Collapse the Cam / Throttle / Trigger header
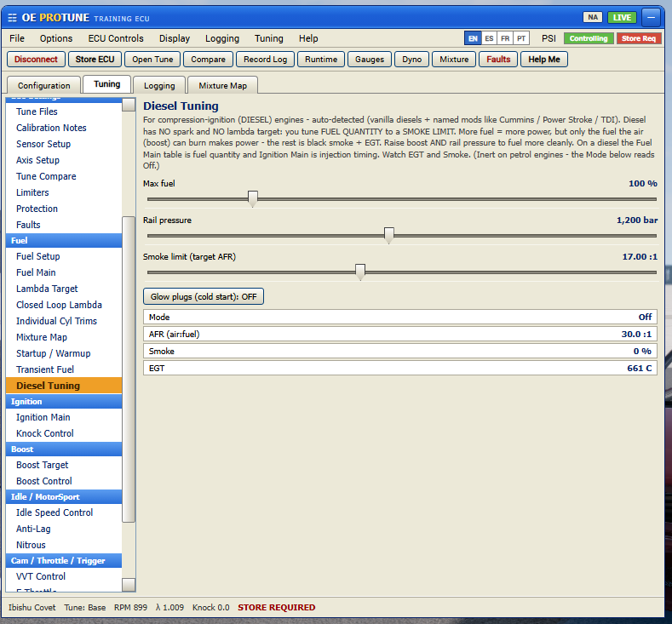This screenshot has height=624, width=672. 64,560
